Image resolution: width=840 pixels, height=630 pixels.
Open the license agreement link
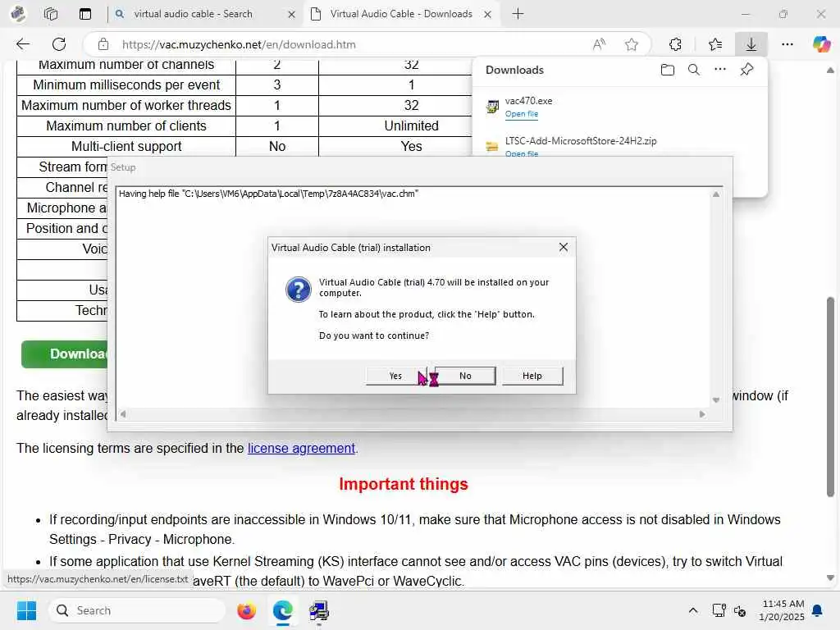pyautogui.click(x=301, y=448)
